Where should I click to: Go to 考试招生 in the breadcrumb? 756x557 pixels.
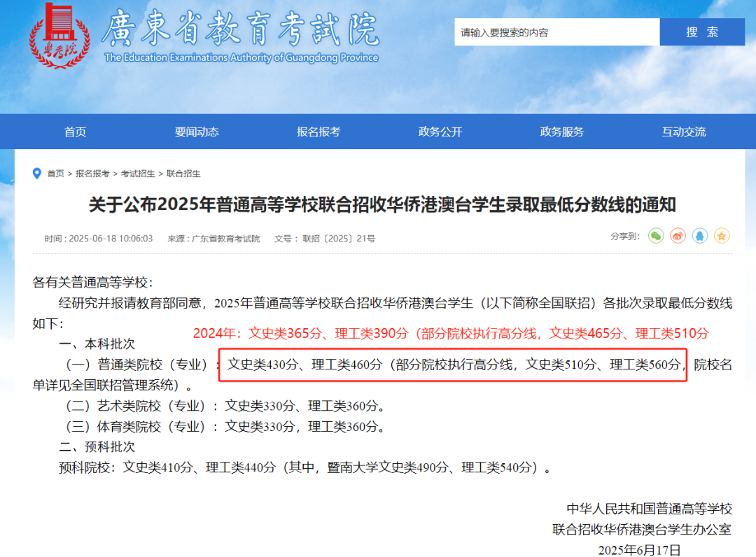[138, 174]
